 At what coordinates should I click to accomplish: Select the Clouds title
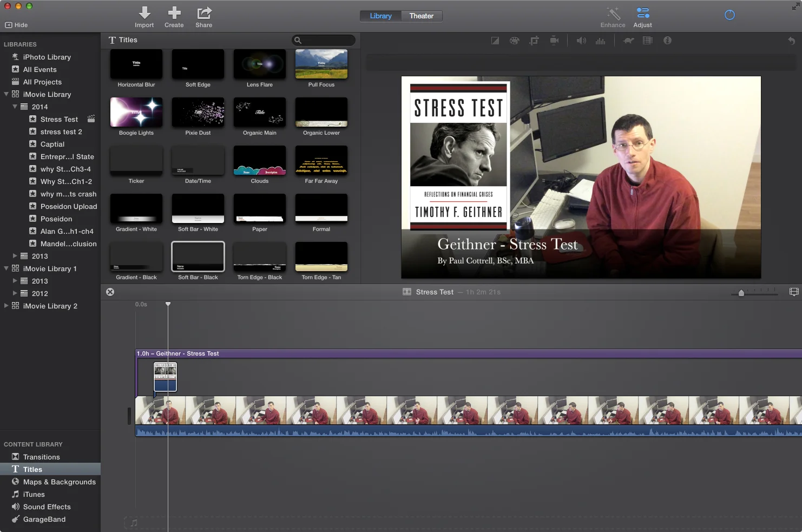tap(260, 160)
